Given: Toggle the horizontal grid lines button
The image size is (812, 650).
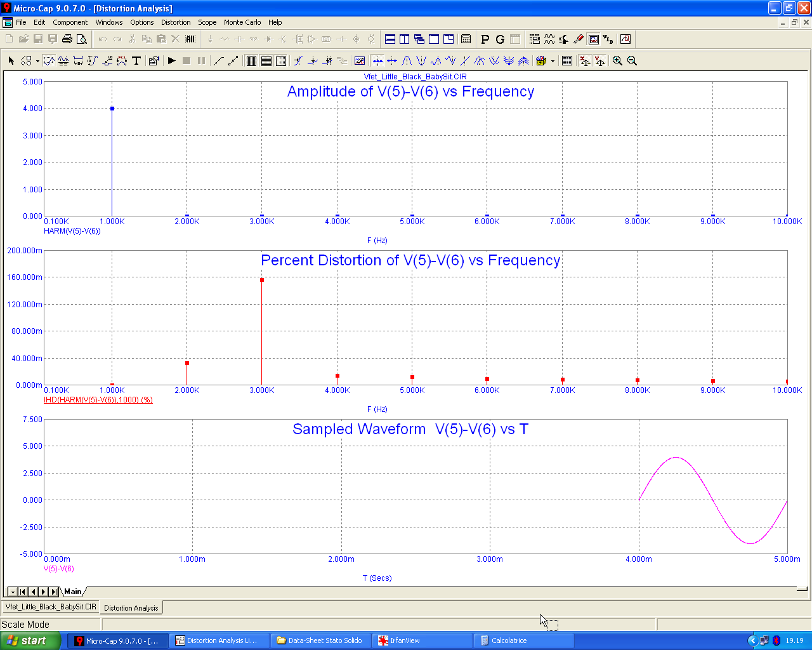Looking at the screenshot, I should (266, 61).
